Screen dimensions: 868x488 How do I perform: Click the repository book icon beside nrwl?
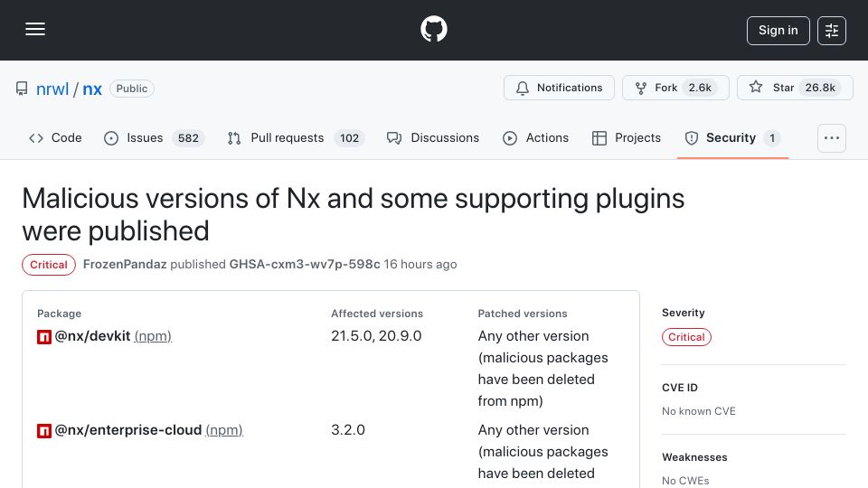click(x=22, y=89)
